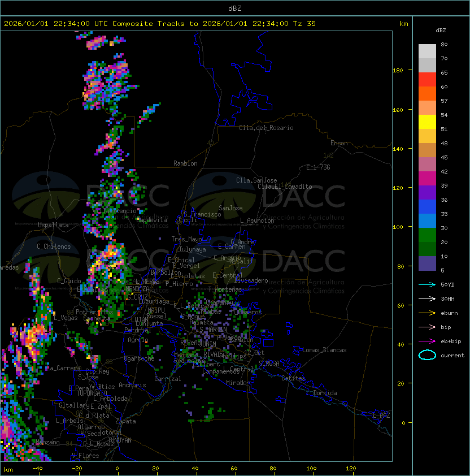The image size is (470, 476).
Task: Click the yellow eburn arrow in legend
Action: [427, 313]
